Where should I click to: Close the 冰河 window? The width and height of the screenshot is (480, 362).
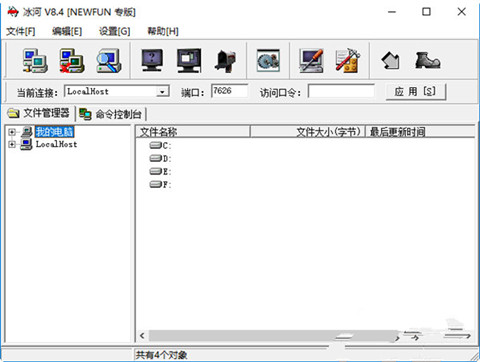462,12
